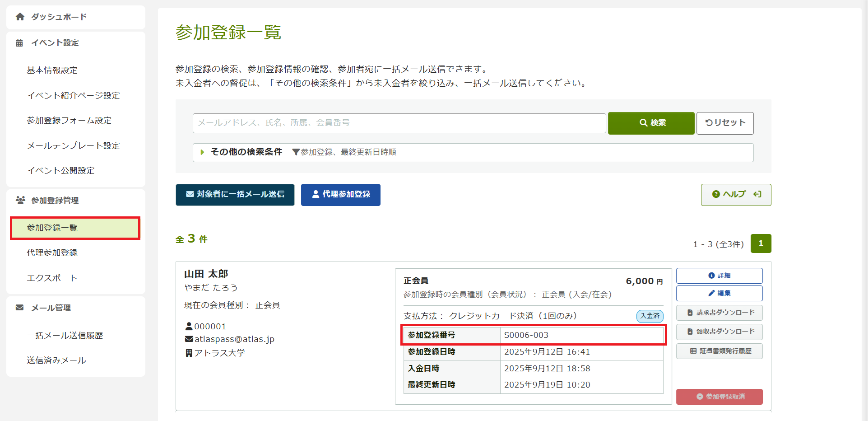The height and width of the screenshot is (421, 868).
Task: Click the dashboard home icon
Action: click(x=20, y=17)
